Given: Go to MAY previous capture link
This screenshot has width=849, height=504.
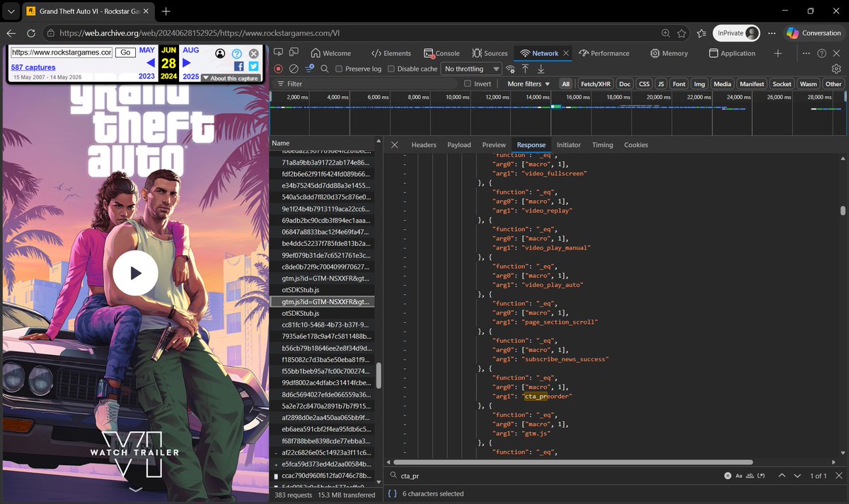Looking at the screenshot, I should pyautogui.click(x=146, y=50).
